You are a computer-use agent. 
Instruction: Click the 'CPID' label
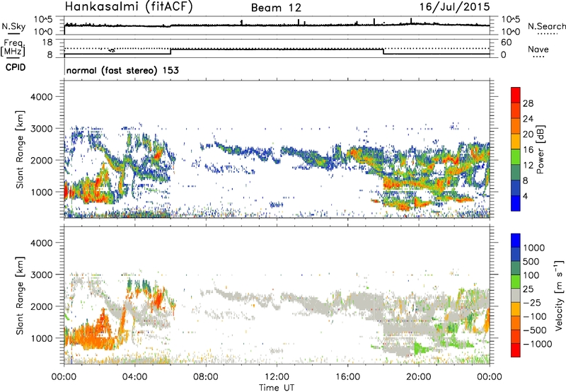pyautogui.click(x=16, y=67)
